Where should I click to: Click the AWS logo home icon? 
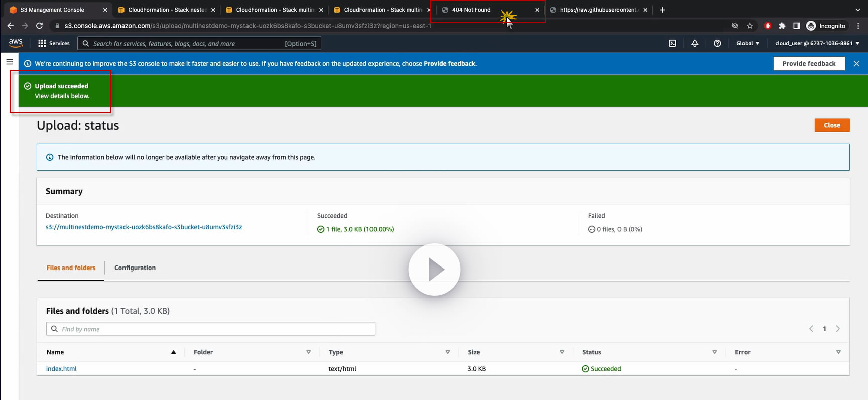(x=16, y=43)
